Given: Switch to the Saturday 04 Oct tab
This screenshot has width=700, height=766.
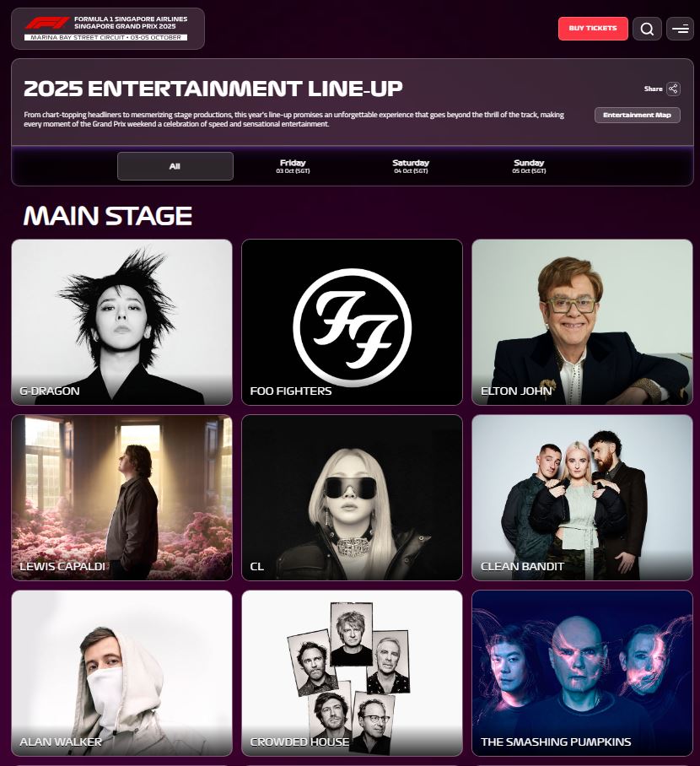Looking at the screenshot, I should click(x=411, y=166).
